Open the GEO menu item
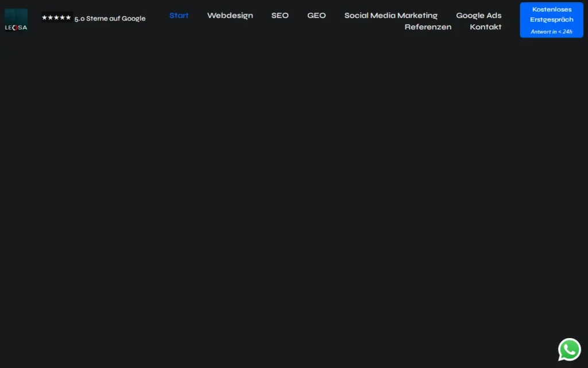 tap(316, 16)
